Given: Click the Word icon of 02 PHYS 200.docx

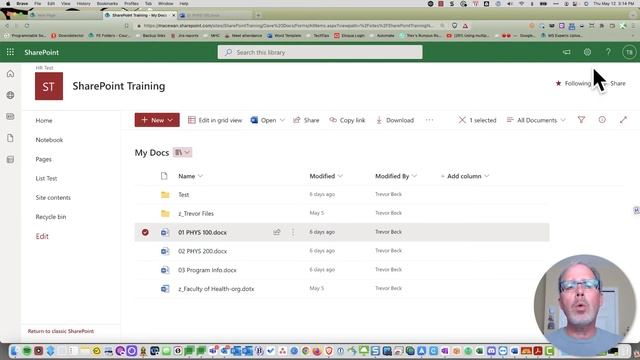Looking at the screenshot, I should (165, 251).
